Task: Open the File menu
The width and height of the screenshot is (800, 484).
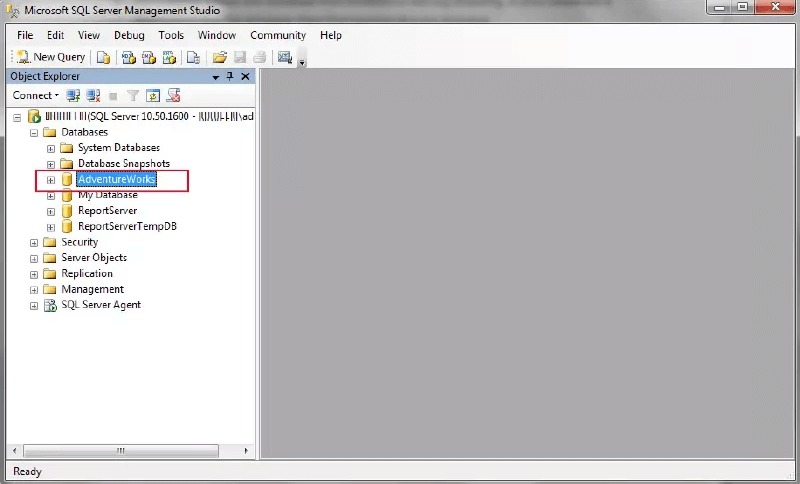Action: tap(25, 35)
